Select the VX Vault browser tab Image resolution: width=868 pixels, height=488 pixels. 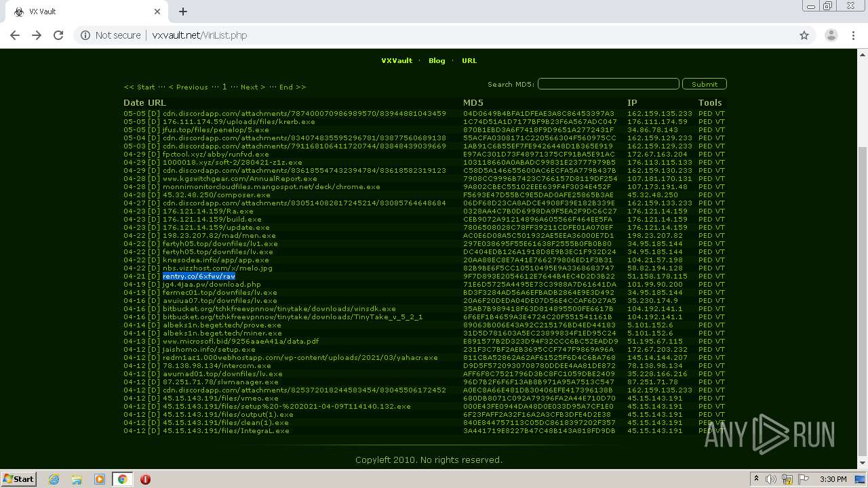[87, 12]
